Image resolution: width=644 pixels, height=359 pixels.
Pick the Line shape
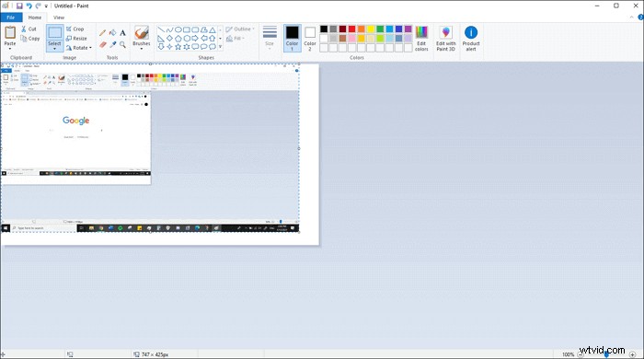click(161, 29)
